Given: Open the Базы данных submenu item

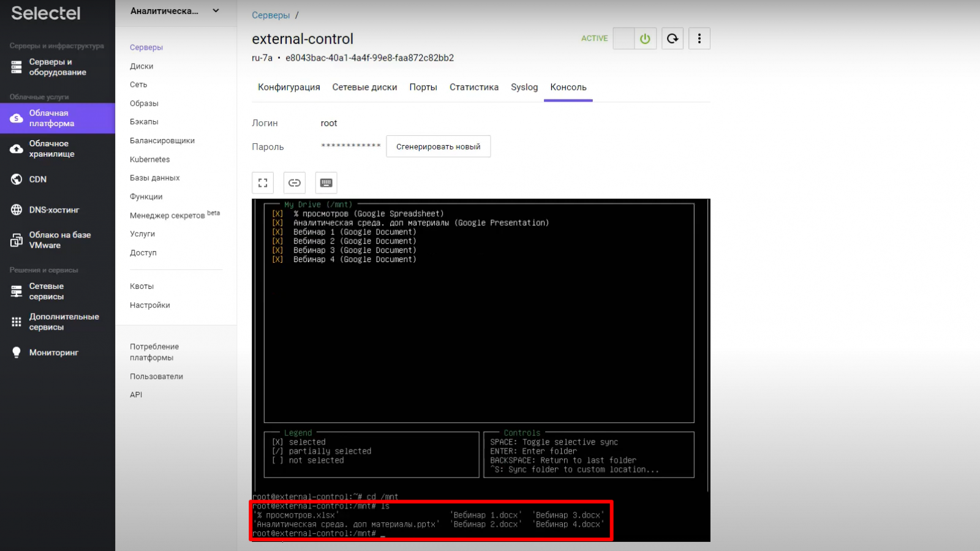Looking at the screenshot, I should tap(155, 178).
